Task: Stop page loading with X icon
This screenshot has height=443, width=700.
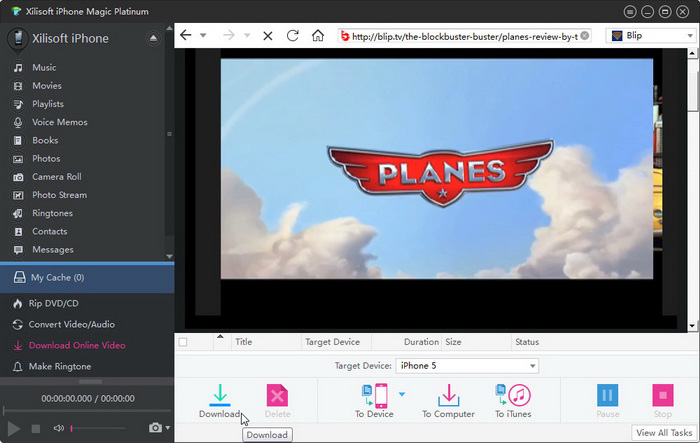Action: [267, 35]
